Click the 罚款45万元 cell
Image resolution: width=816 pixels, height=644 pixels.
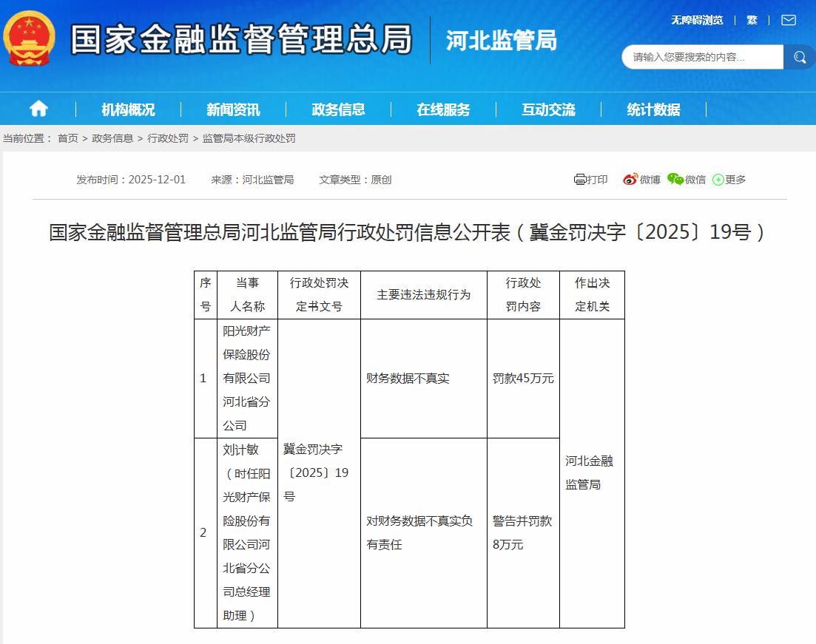[x=523, y=378]
